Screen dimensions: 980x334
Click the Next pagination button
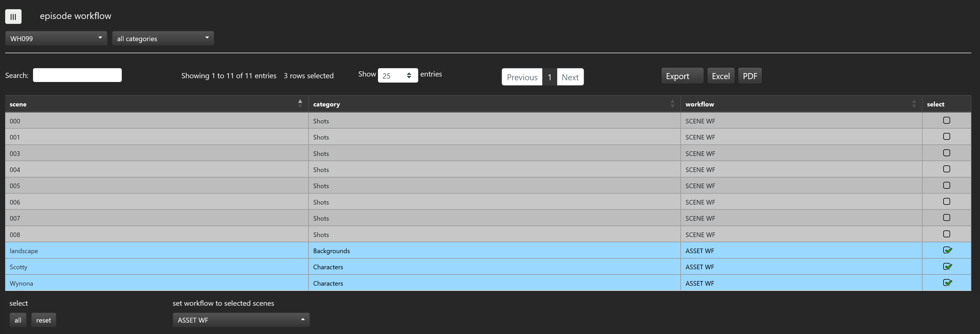click(570, 77)
